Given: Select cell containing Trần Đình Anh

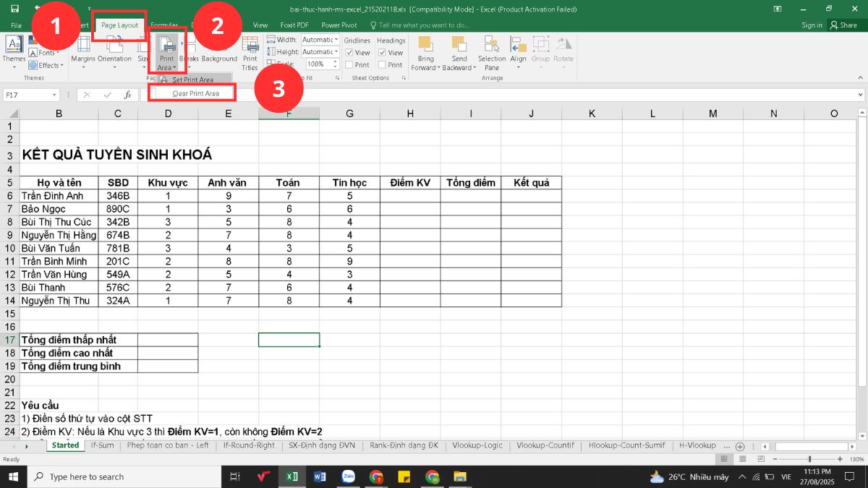Looking at the screenshot, I should pos(59,196).
